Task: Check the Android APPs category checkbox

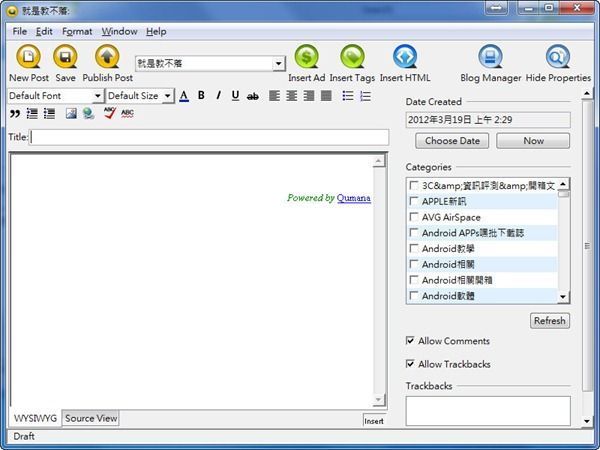Action: [x=414, y=233]
